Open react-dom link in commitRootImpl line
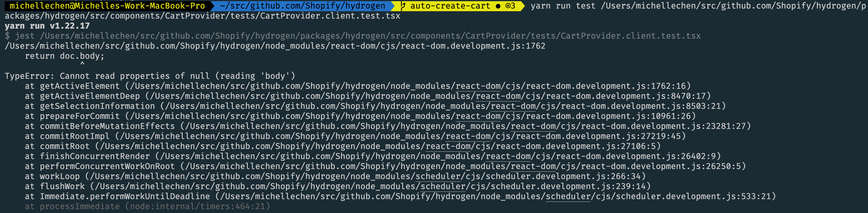 468,136
